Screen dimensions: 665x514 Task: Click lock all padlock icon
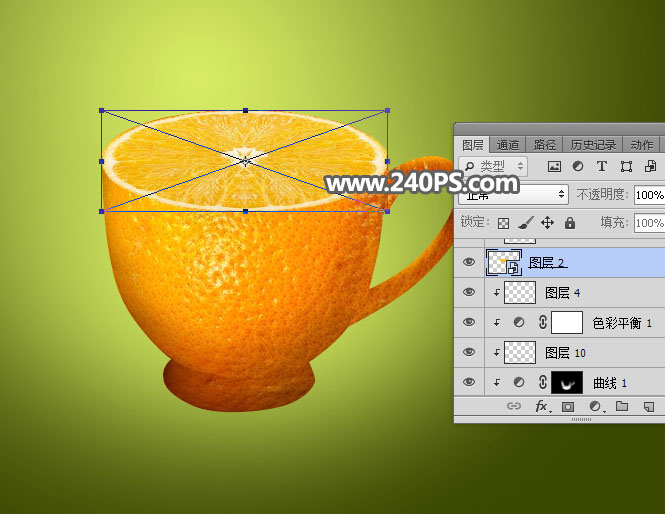point(570,223)
